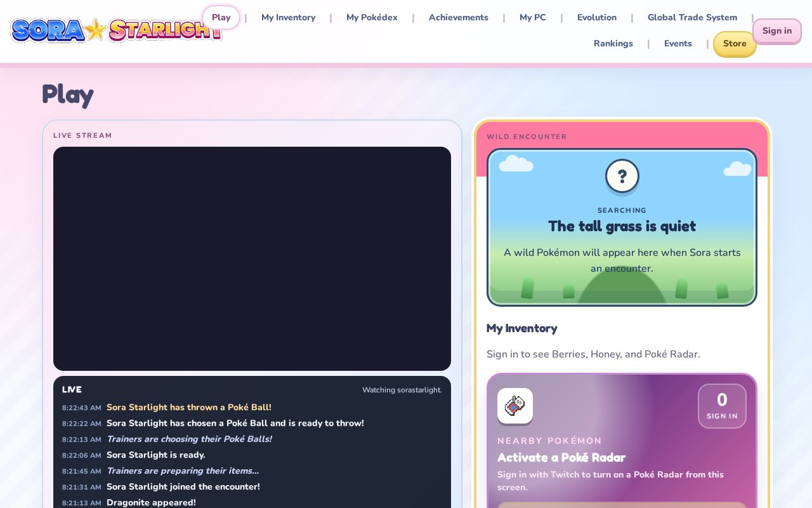Viewport: 812px width, 508px height.
Task: Go to My Pokédex
Action: click(x=372, y=17)
